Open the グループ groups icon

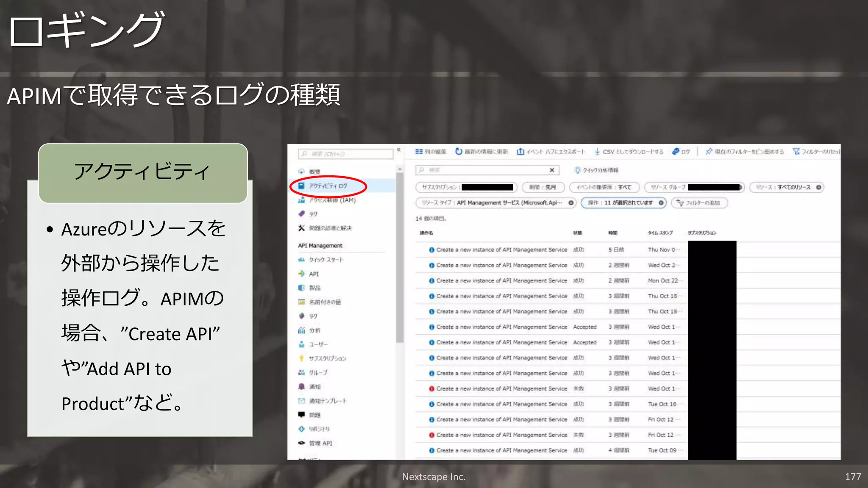pos(301,373)
